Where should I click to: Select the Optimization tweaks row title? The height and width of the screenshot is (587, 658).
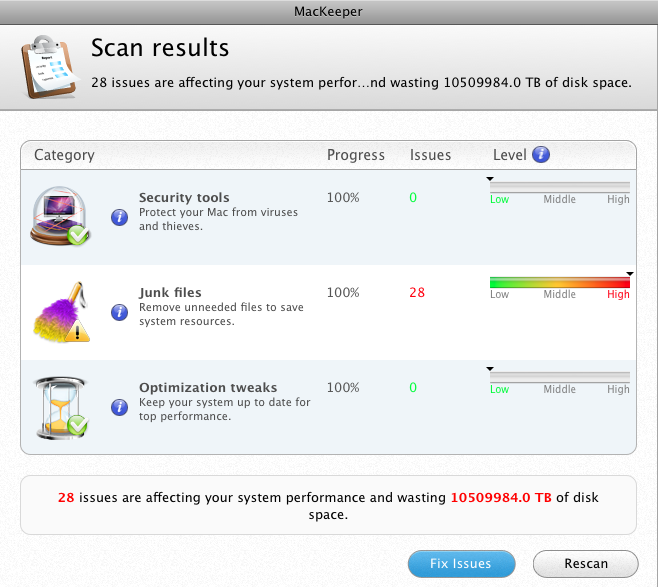pyautogui.click(x=208, y=388)
